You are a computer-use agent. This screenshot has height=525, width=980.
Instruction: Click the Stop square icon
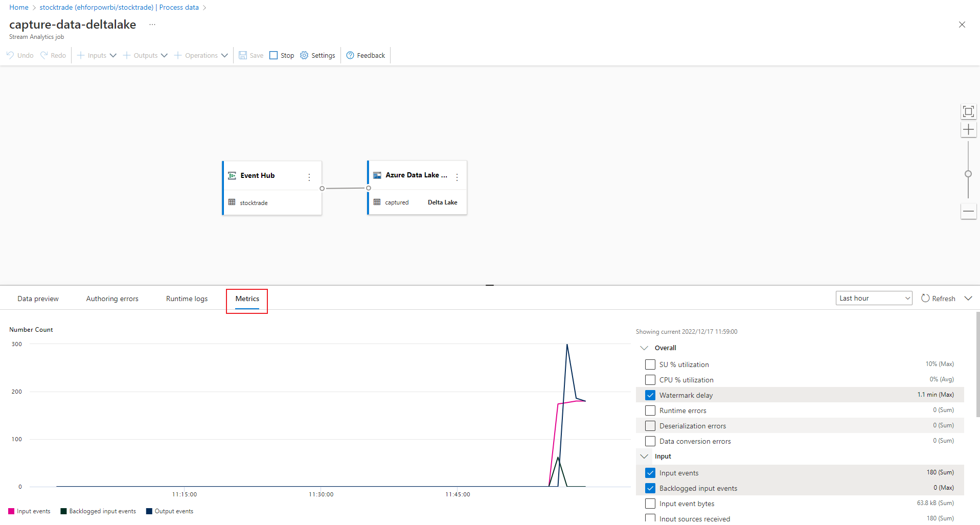pyautogui.click(x=274, y=55)
